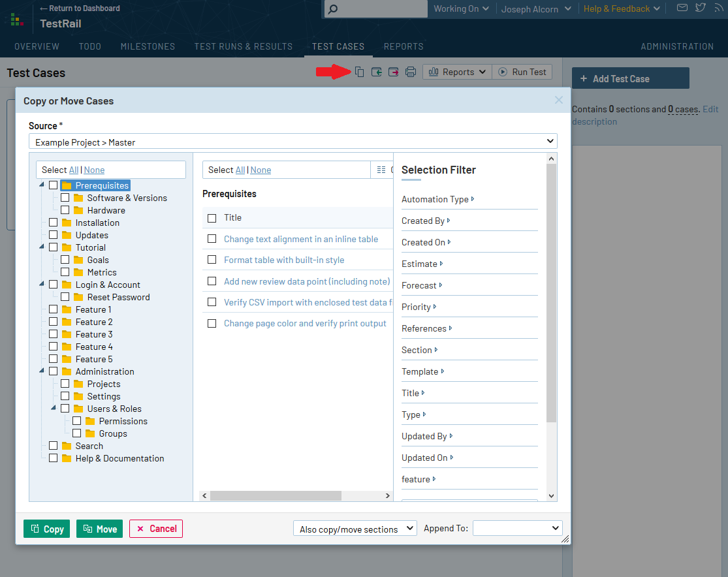Open the Joseph Alcorn user menu
The image size is (728, 577).
click(x=536, y=9)
